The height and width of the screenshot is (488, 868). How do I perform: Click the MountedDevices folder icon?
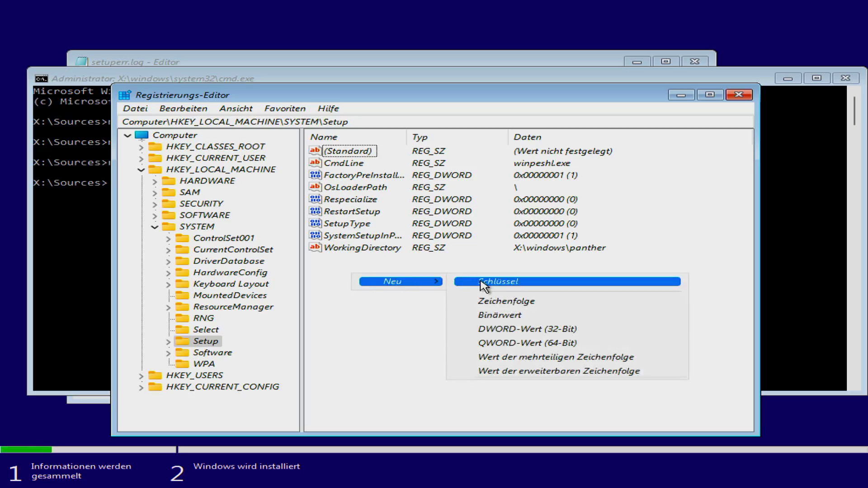[x=182, y=295]
